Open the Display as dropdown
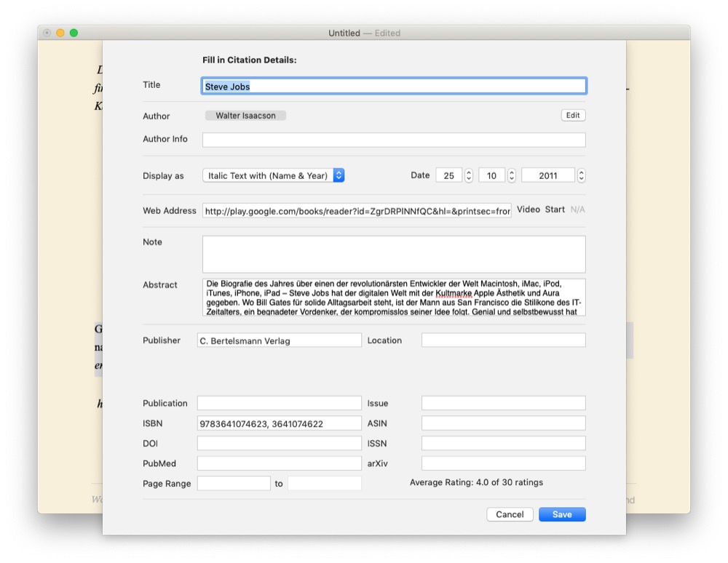728x563 pixels. point(273,175)
